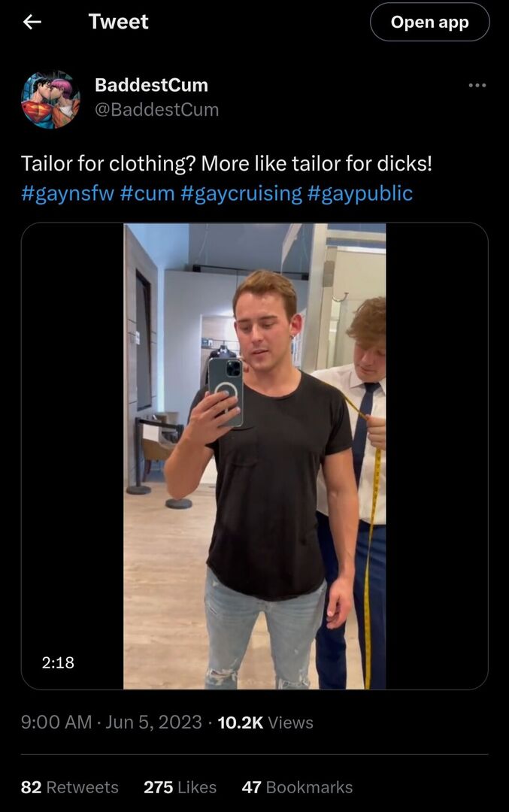Click the 9:00 AM timestamp
This screenshot has width=509, height=812.
coord(56,723)
